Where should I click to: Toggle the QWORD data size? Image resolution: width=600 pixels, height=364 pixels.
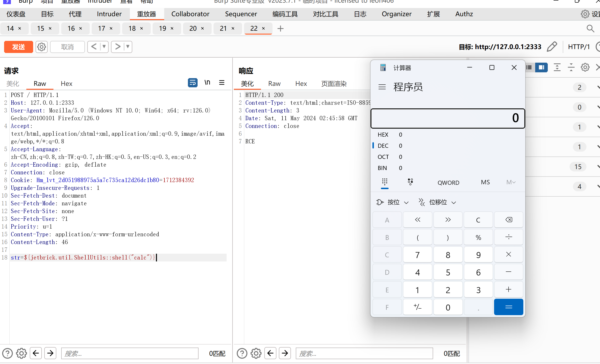448,182
